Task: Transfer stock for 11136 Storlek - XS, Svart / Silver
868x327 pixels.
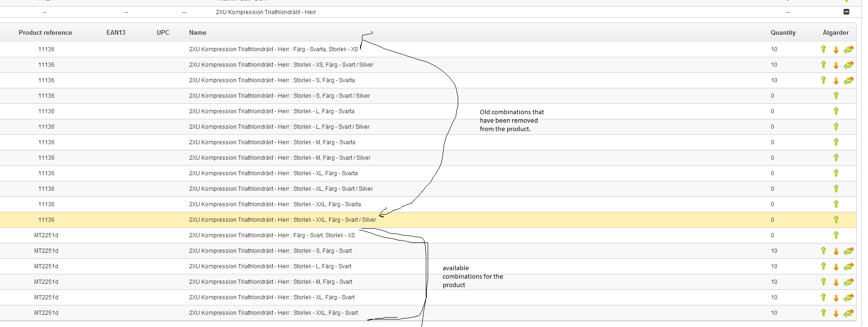Action: click(849, 65)
